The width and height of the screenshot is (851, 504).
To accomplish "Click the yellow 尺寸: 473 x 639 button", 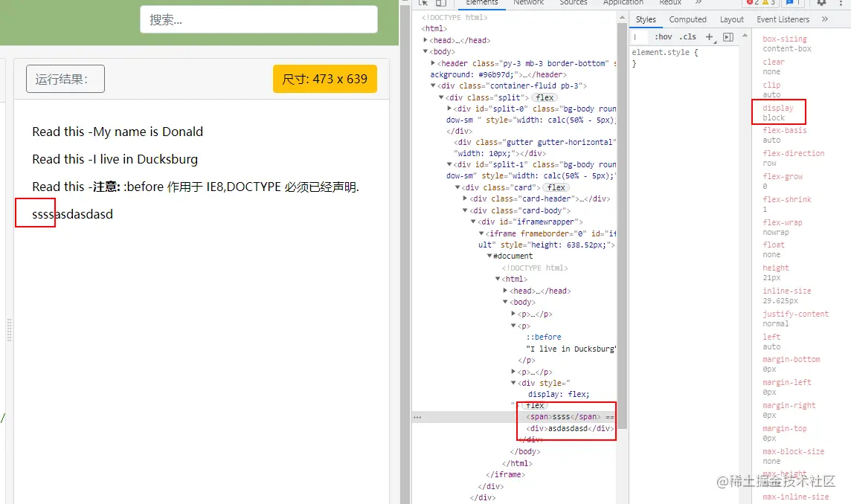I will 324,80.
